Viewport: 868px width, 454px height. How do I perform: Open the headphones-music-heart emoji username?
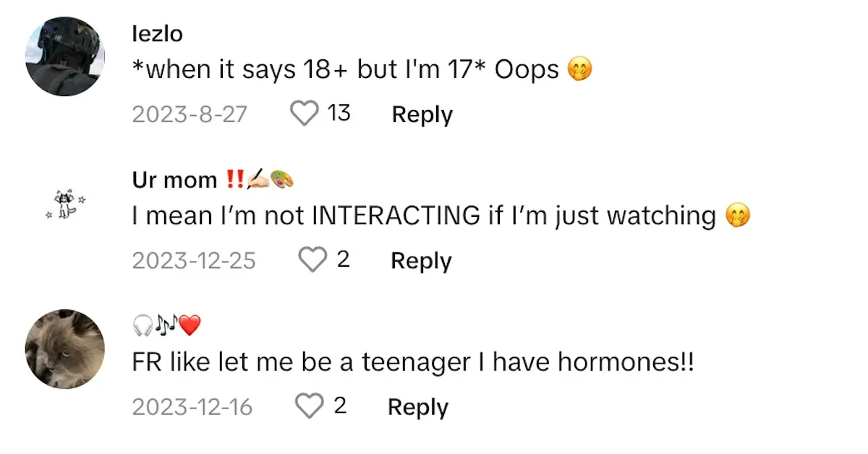click(166, 327)
